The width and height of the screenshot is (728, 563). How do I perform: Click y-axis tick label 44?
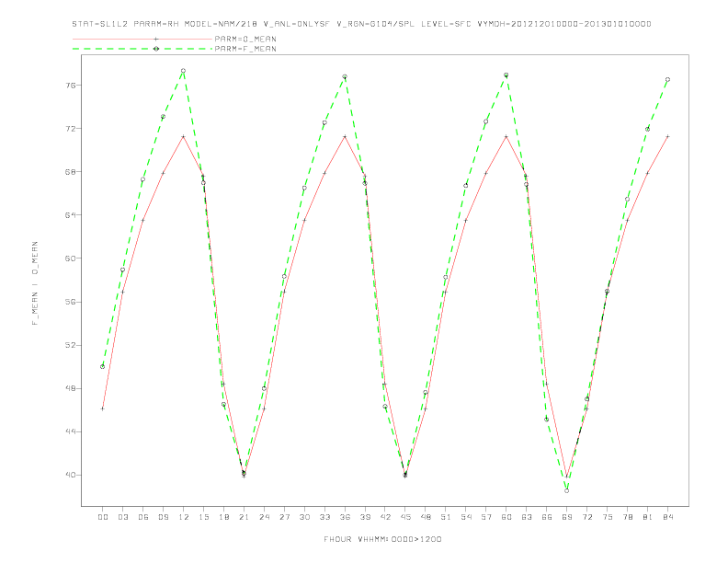pyautogui.click(x=70, y=431)
